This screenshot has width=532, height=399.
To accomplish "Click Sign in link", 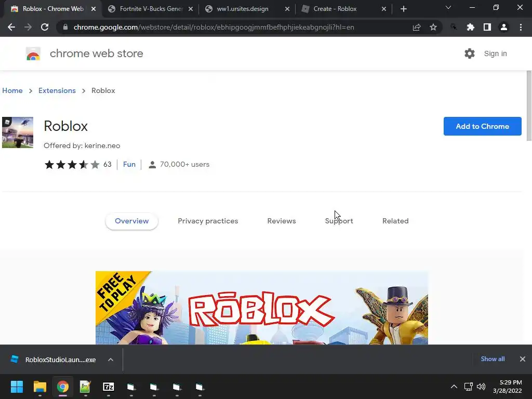I will point(495,54).
